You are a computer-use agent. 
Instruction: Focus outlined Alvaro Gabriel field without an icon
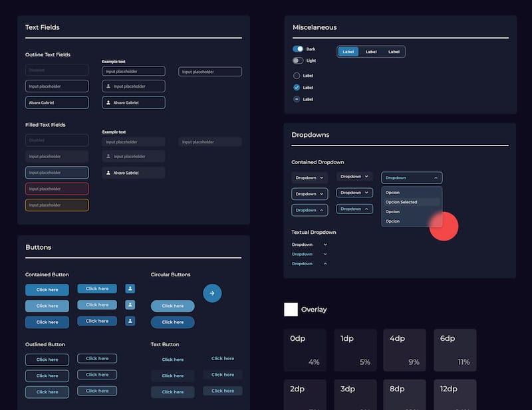57,102
